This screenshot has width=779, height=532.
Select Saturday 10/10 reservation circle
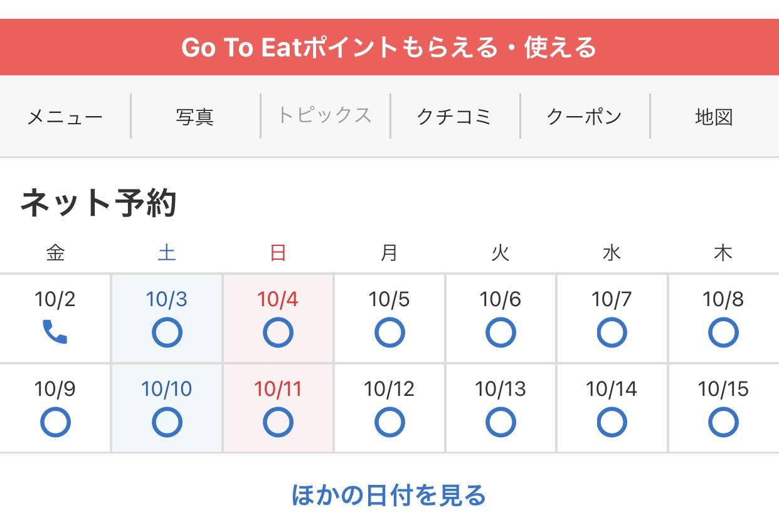167,422
